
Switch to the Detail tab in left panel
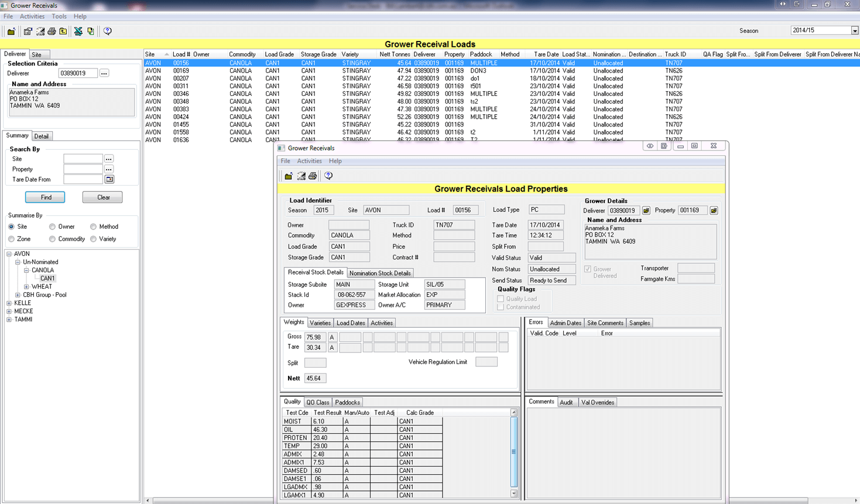pos(42,136)
